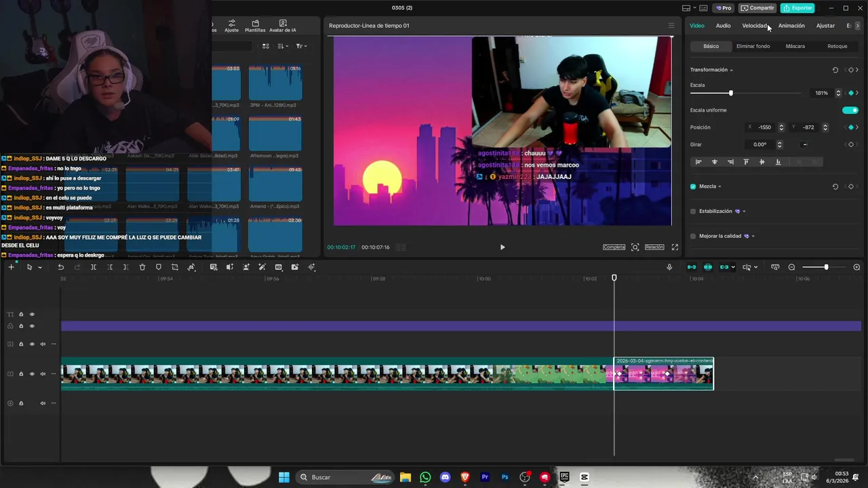Turn off the Escala uniforme switch
The height and width of the screenshot is (488, 868).
click(x=850, y=110)
